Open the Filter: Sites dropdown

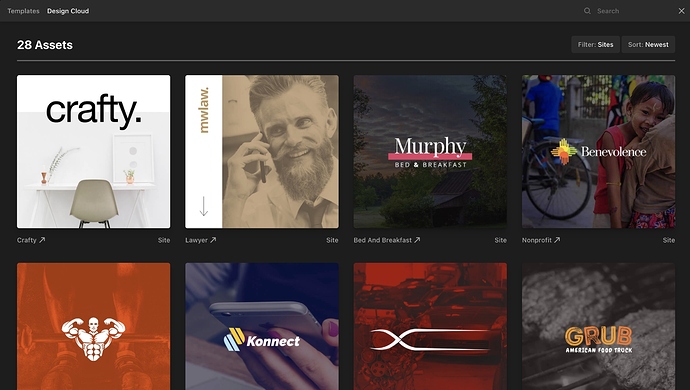[x=595, y=44]
